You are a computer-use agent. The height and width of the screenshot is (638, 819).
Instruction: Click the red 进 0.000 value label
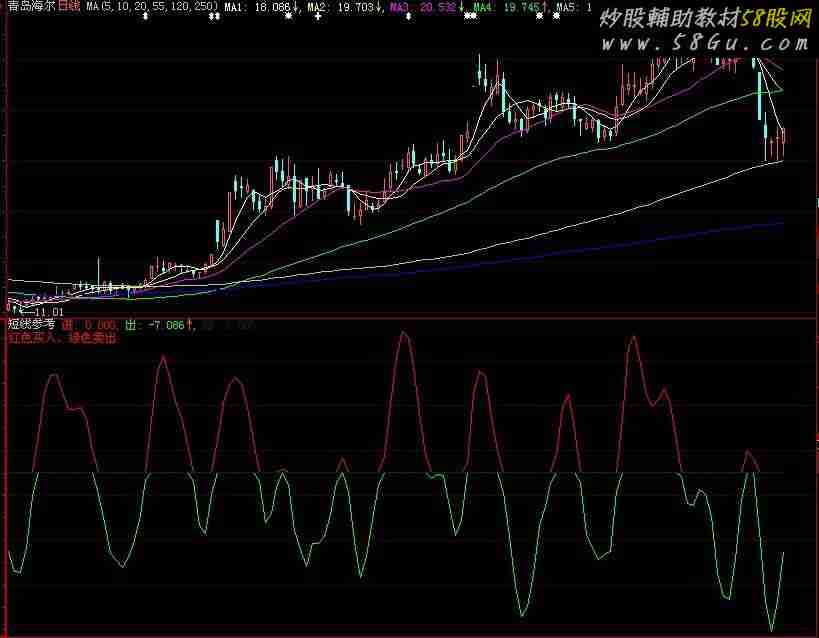[88, 325]
